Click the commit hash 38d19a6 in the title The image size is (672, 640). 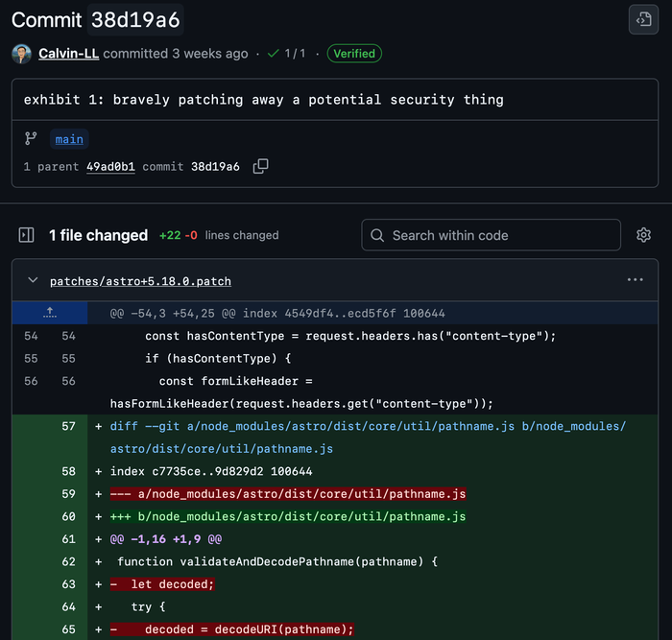point(135,20)
